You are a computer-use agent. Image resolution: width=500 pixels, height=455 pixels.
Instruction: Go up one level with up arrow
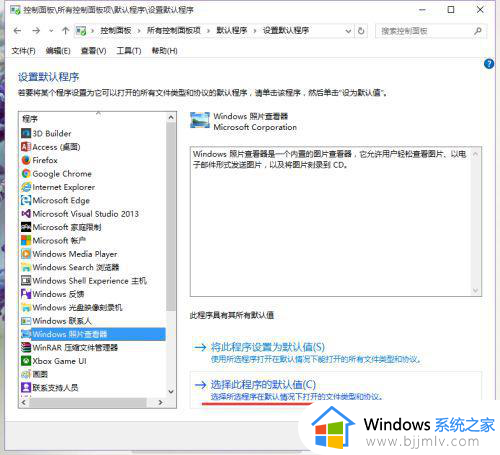click(x=66, y=31)
